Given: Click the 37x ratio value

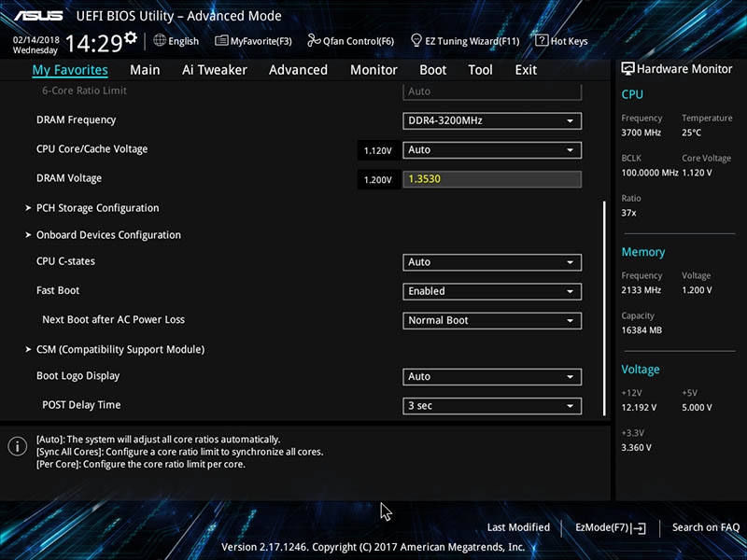Looking at the screenshot, I should [x=628, y=213].
